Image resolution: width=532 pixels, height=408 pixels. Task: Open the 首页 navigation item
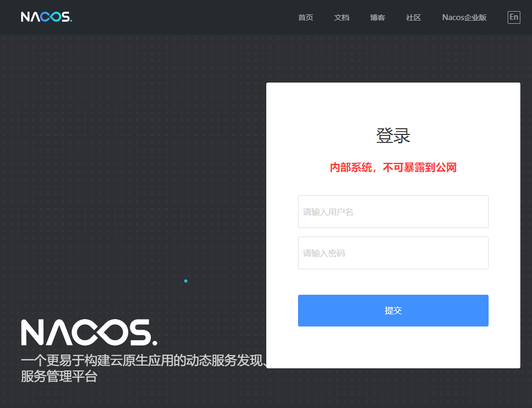(305, 17)
